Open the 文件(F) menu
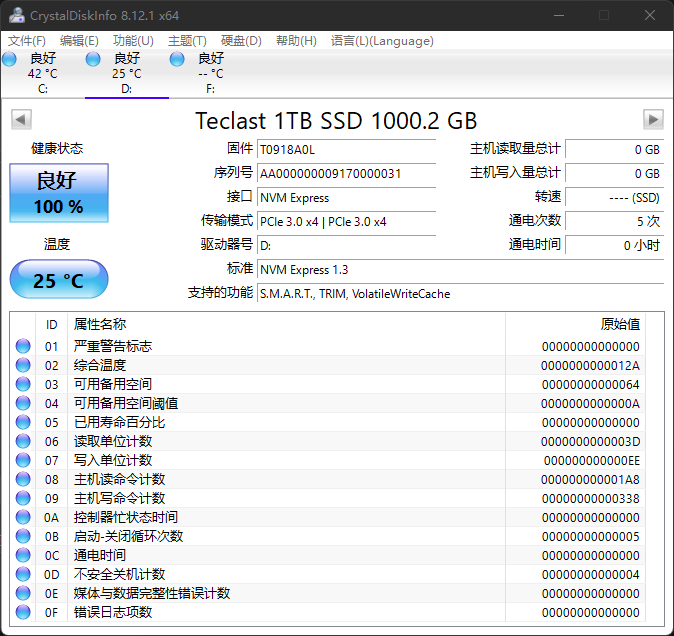The image size is (674, 636). (x=27, y=41)
